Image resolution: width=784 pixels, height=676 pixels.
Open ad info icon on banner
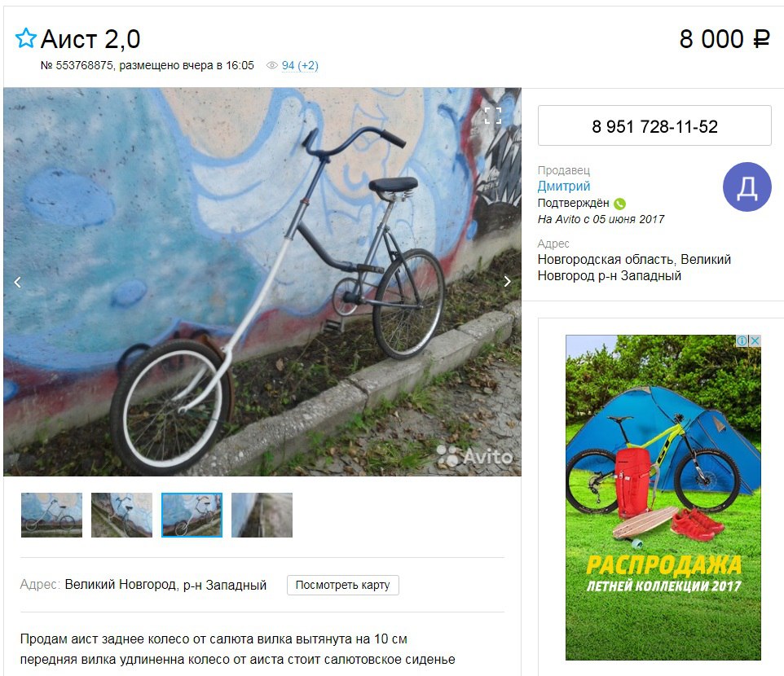coord(742,340)
